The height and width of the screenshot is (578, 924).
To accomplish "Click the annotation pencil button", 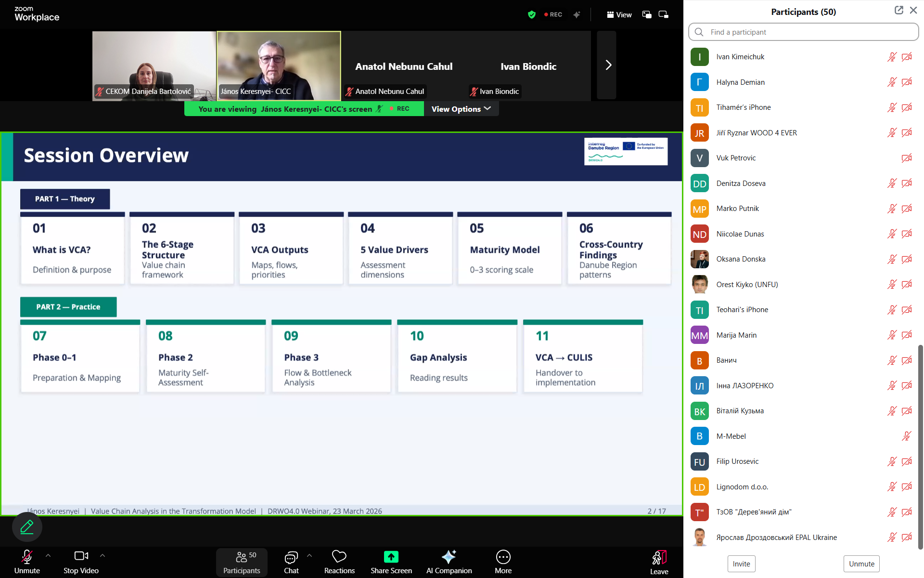I will [x=27, y=527].
